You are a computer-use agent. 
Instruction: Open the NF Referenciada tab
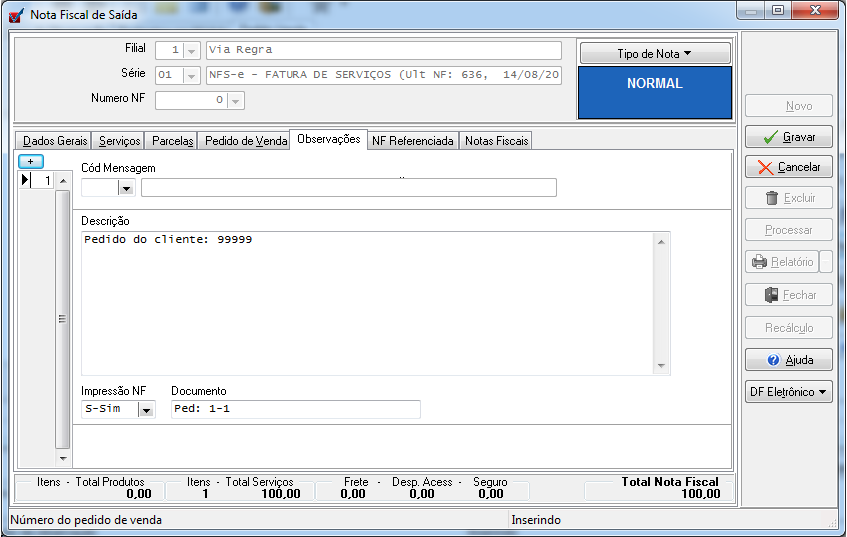pos(412,142)
